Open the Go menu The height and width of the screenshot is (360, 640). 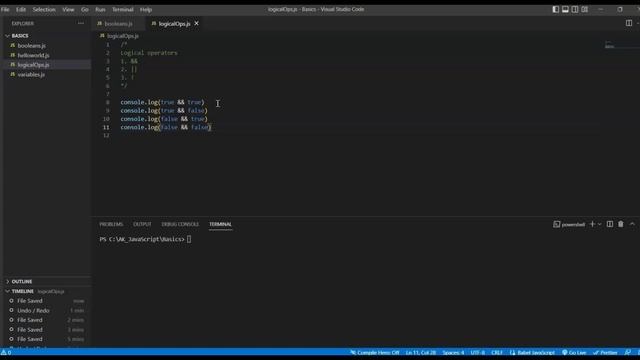84,9
